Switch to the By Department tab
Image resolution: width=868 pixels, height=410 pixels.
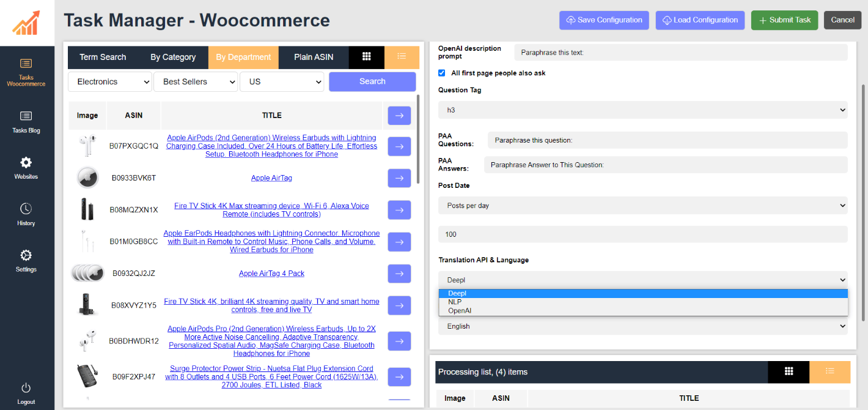(243, 57)
